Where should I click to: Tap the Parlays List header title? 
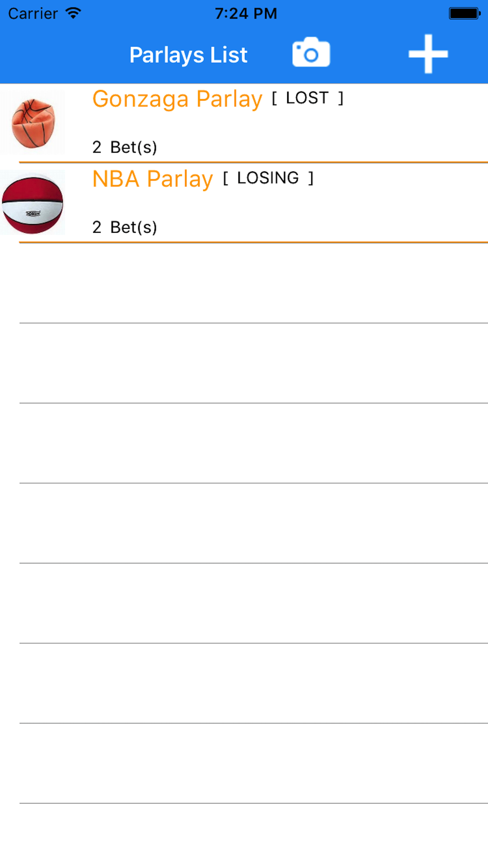click(x=188, y=55)
